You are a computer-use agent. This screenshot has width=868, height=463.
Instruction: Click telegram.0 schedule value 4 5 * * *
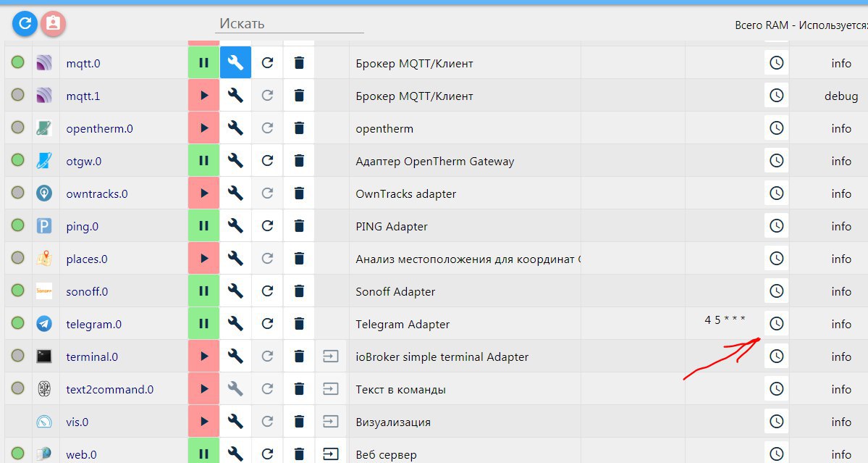tap(725, 320)
